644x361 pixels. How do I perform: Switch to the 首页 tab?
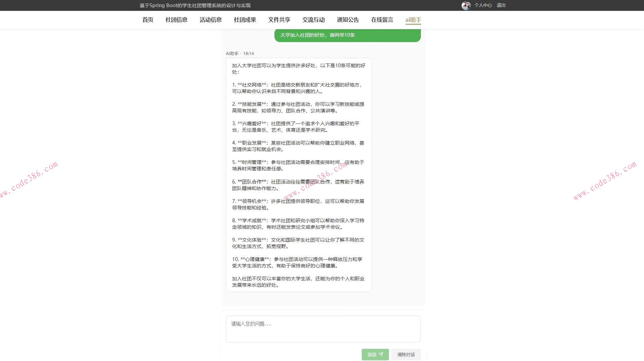(147, 20)
